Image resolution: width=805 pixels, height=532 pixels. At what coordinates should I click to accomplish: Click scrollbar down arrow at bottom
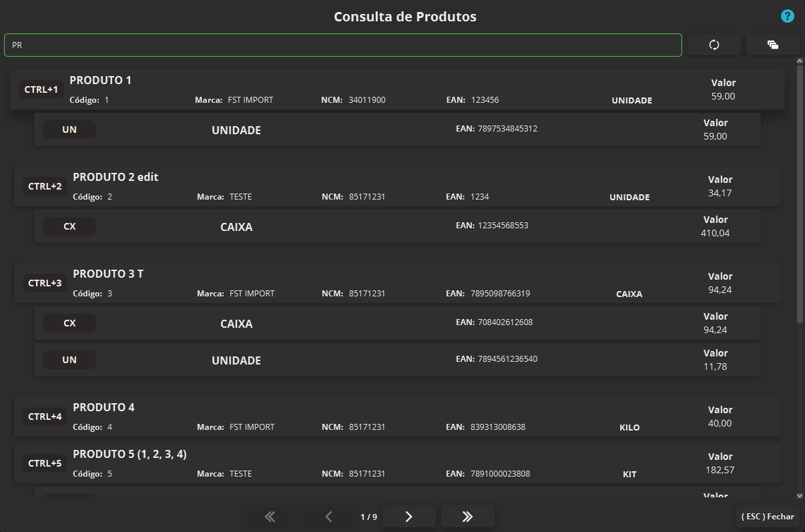(800, 496)
